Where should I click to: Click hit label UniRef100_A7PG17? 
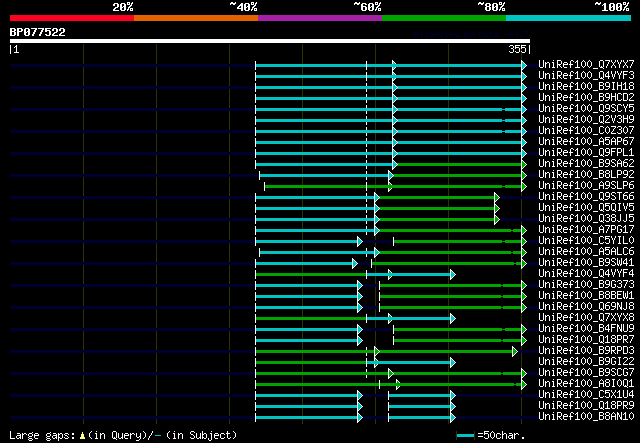[586, 230]
